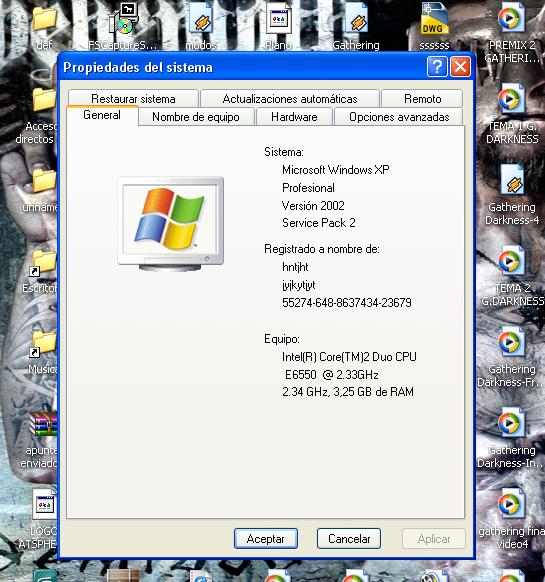Select the Musica shortcut folder icon
The width and height of the screenshot is (545, 582).
(x=43, y=343)
